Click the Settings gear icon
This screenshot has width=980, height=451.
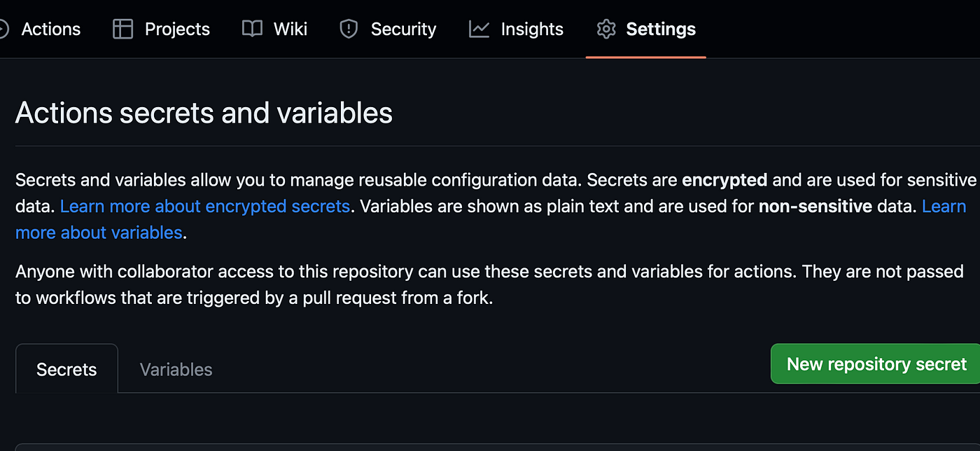click(606, 29)
